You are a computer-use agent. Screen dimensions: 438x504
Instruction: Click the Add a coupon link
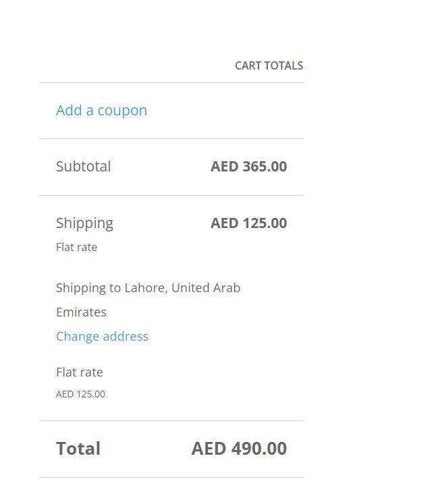101,110
